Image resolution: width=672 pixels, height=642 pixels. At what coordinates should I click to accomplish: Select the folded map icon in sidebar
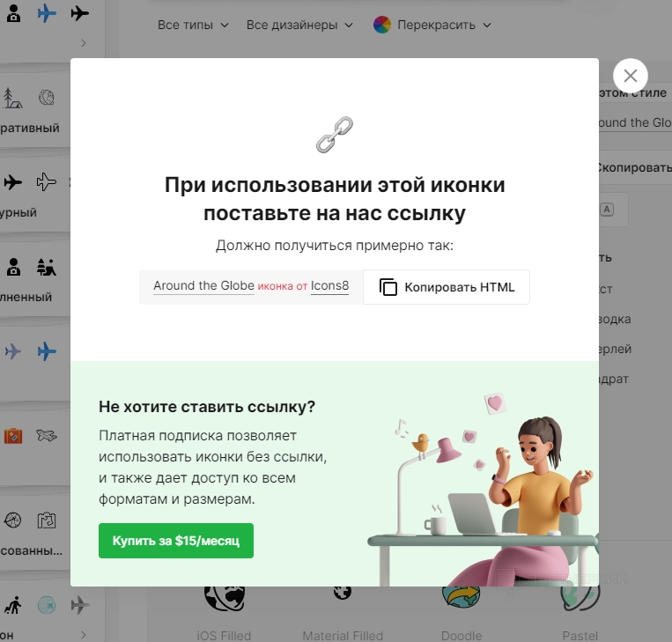click(x=47, y=520)
